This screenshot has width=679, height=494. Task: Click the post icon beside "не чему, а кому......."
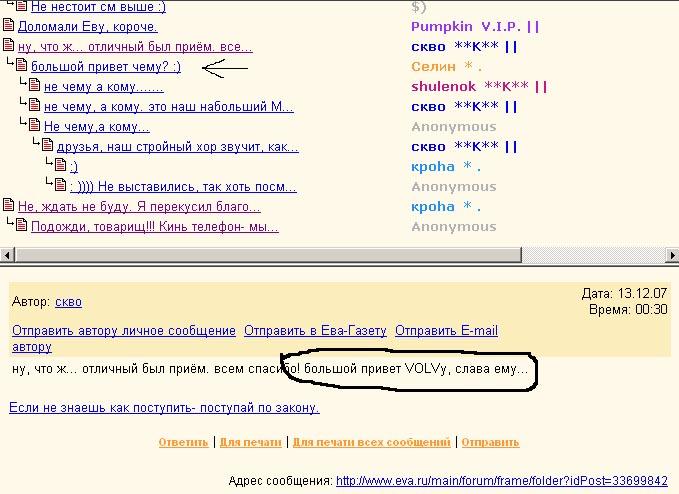tap(35, 87)
